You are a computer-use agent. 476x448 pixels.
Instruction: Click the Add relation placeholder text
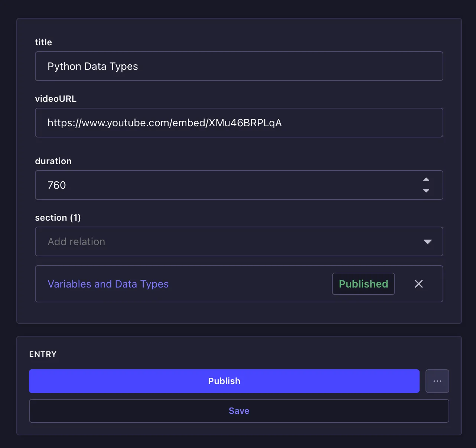pos(76,242)
